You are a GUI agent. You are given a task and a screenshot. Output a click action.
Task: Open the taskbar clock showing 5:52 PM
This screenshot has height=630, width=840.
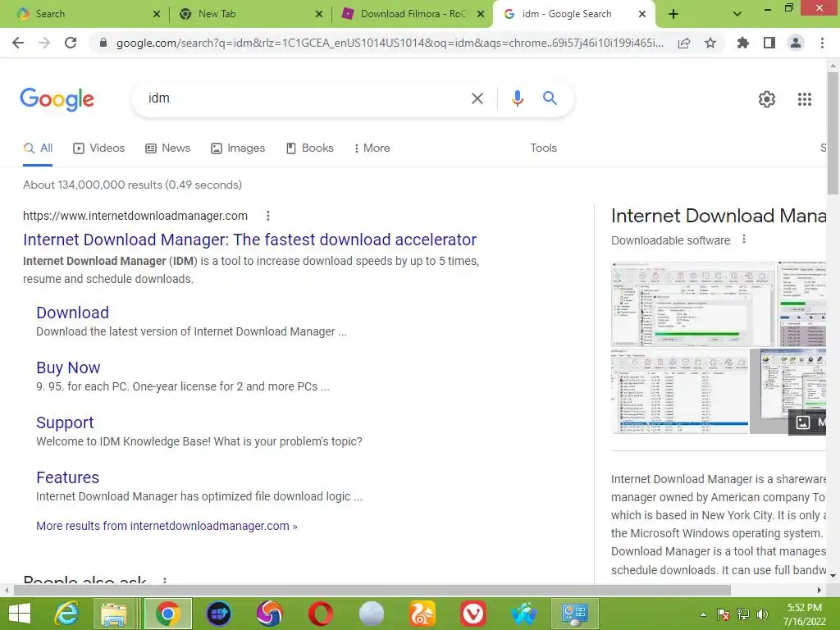(x=804, y=614)
